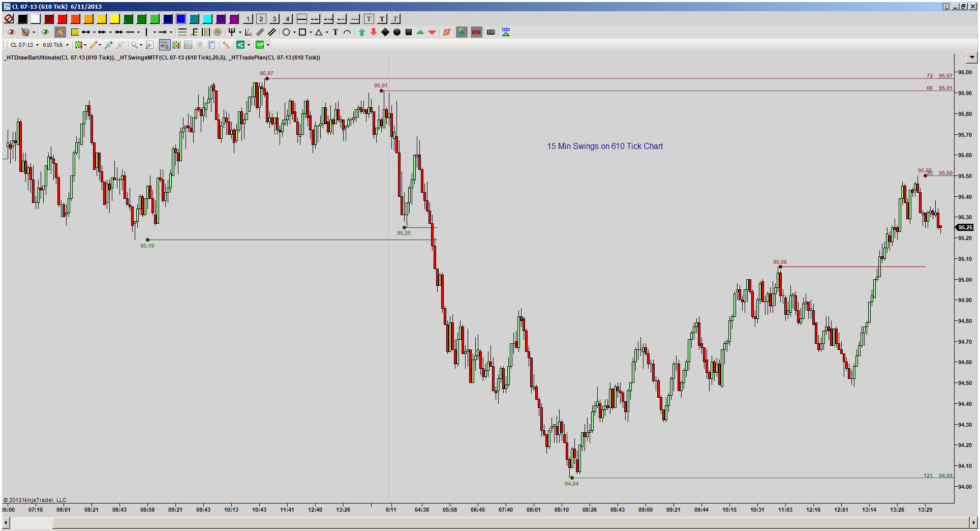This screenshot has height=531, width=980.
Task: Select the zoom-in magnifier tool
Action: pos(109,45)
